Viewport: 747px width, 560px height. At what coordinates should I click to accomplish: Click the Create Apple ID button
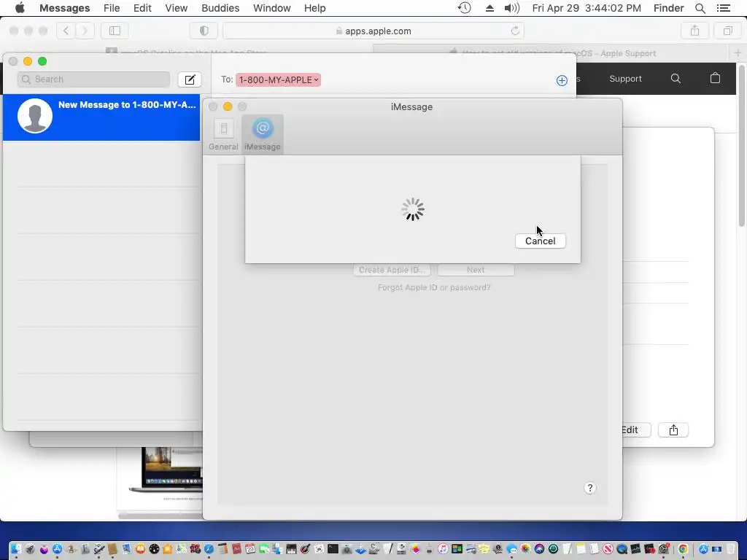392,270
